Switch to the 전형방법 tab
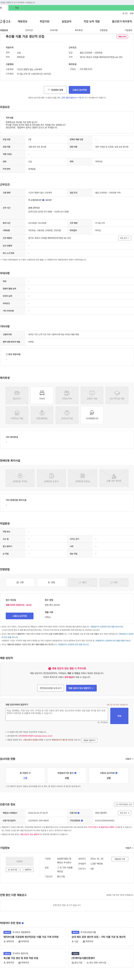Screen dimensions: 134x980 tap(104, 30)
